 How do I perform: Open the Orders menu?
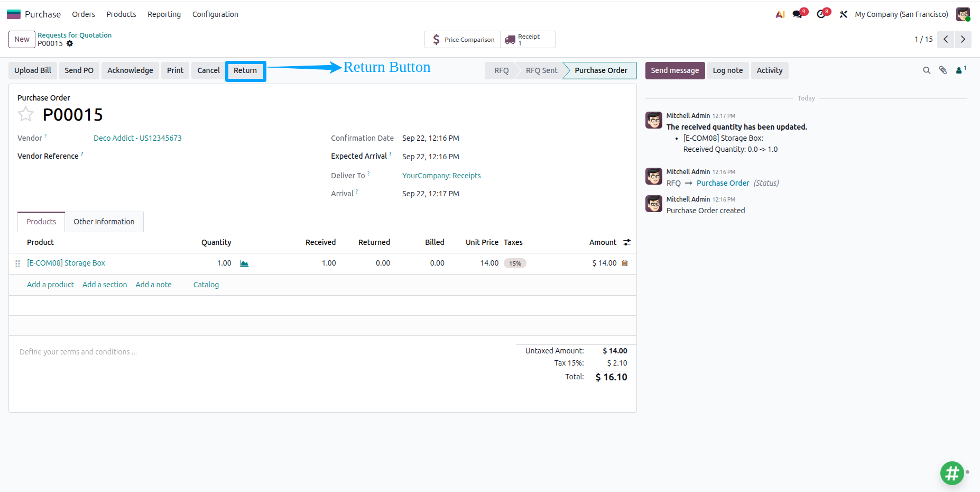pyautogui.click(x=84, y=14)
